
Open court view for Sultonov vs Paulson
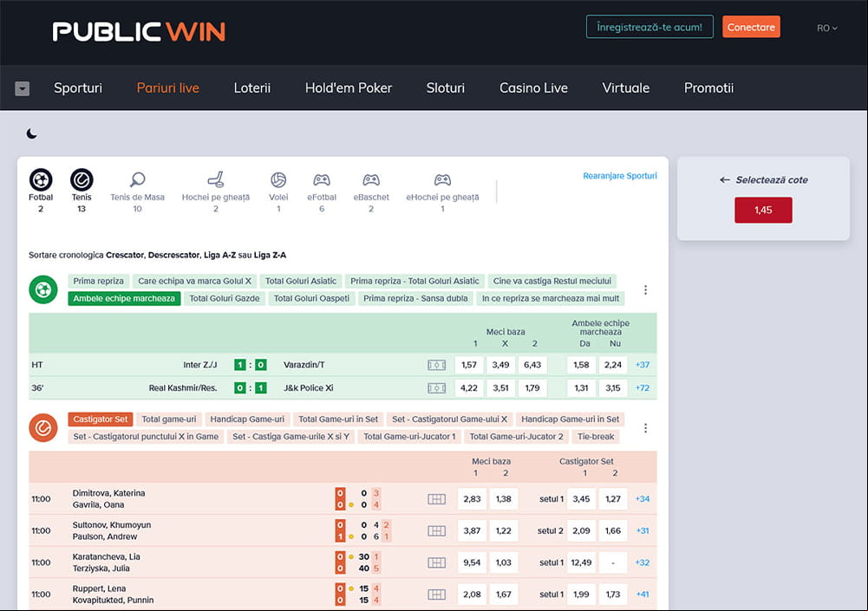437,530
